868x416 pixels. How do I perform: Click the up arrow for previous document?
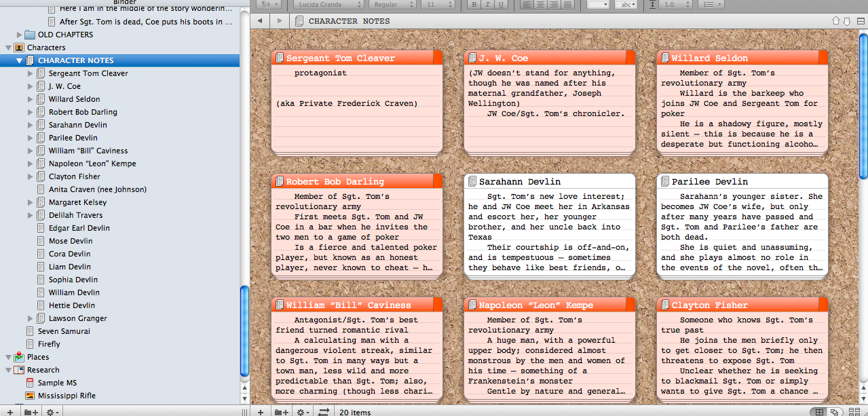tap(836, 21)
